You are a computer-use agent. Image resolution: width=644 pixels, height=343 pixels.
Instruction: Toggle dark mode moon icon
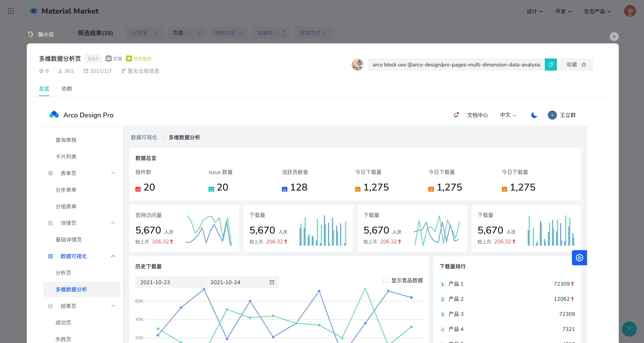click(534, 115)
